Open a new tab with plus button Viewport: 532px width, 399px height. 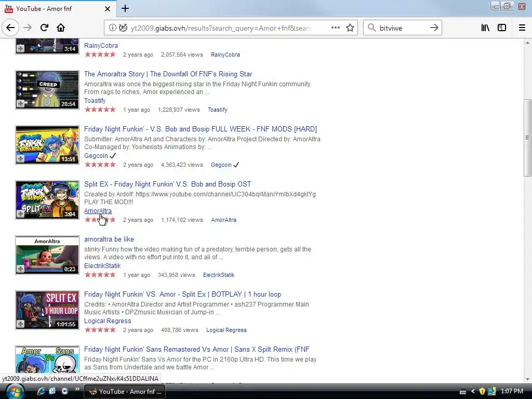125,8
